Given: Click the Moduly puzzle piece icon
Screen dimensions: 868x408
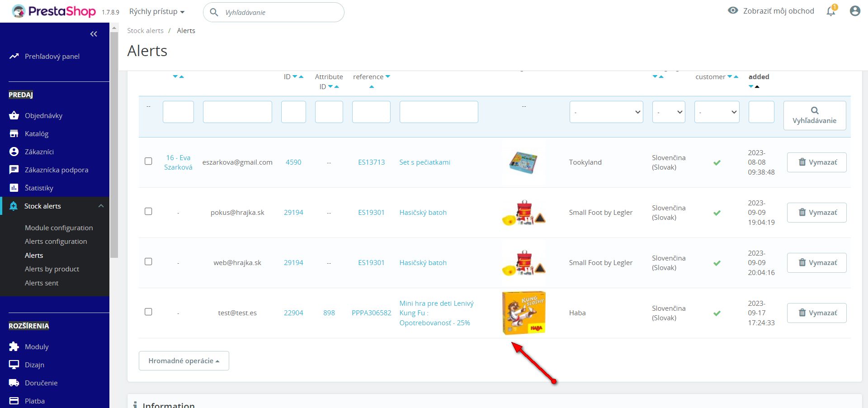Looking at the screenshot, I should [x=14, y=346].
